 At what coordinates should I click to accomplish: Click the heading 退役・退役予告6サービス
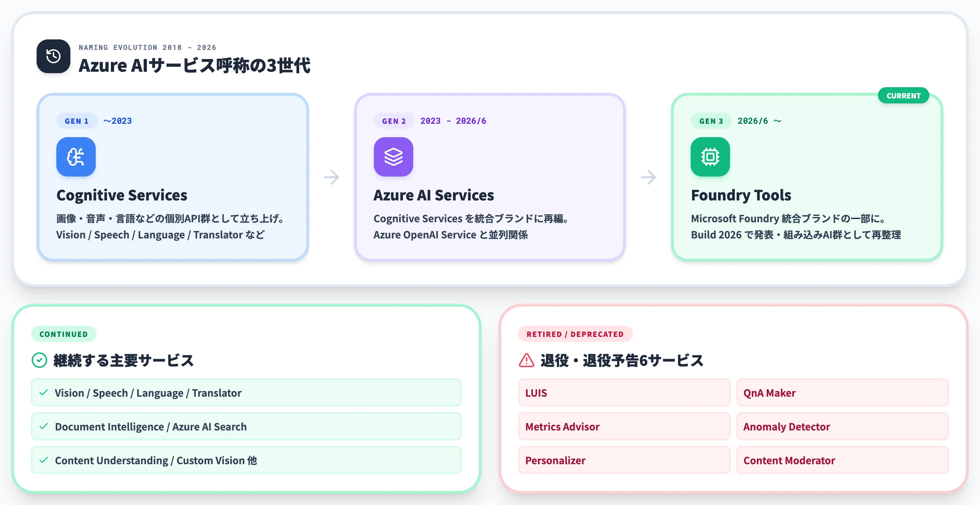tap(622, 360)
